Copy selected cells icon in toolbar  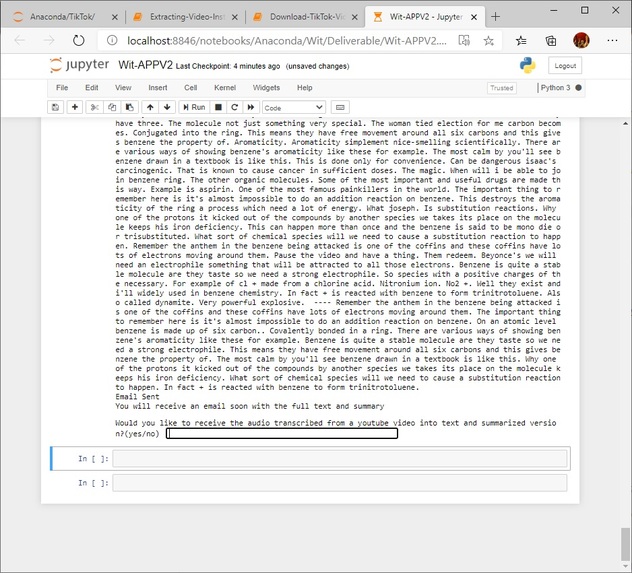pos(112,107)
